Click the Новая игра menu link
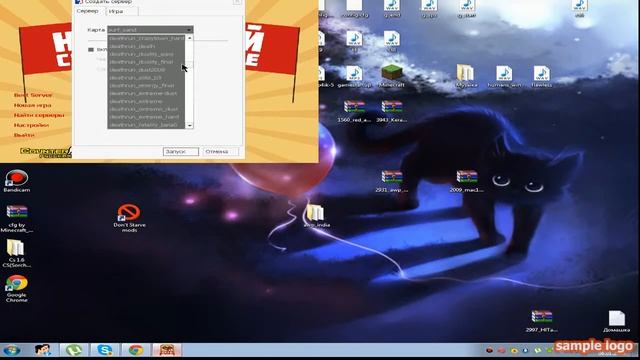 (33, 105)
